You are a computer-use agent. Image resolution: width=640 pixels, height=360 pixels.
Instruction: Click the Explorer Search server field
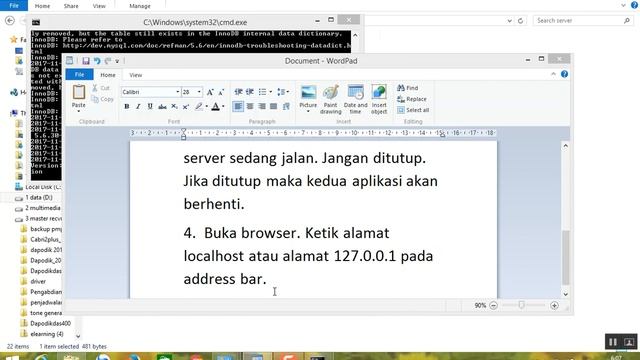click(x=582, y=20)
